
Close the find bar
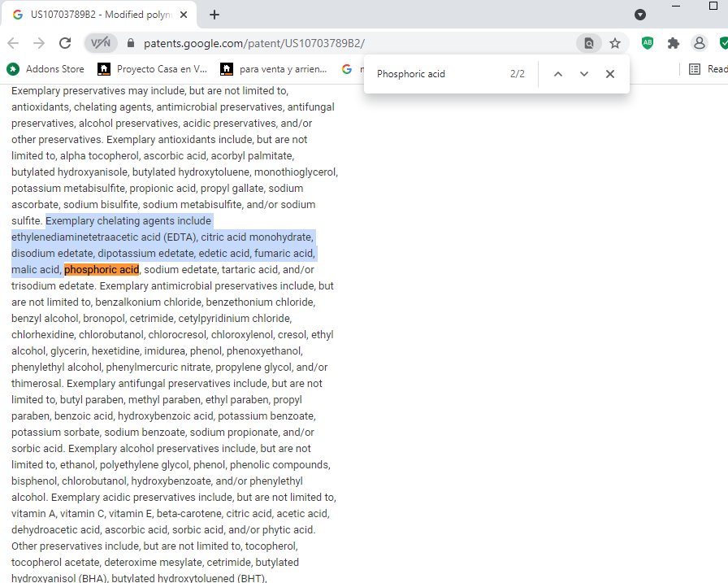pos(610,74)
